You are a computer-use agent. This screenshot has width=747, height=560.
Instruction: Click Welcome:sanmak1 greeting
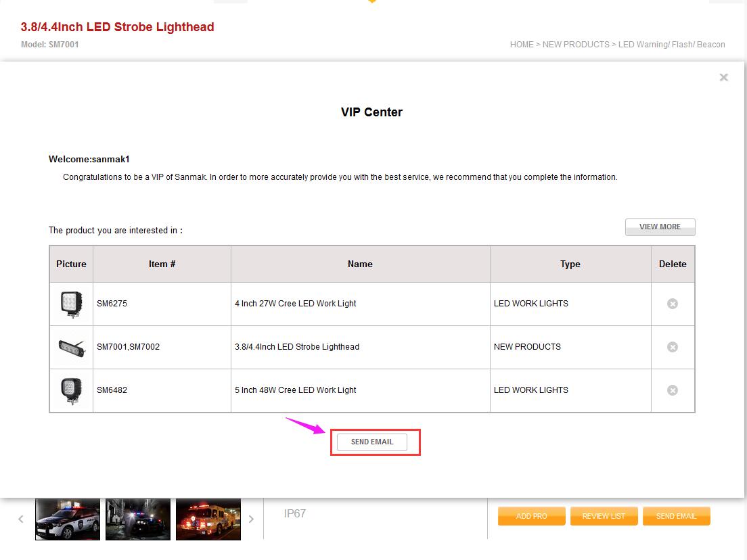[89, 159]
